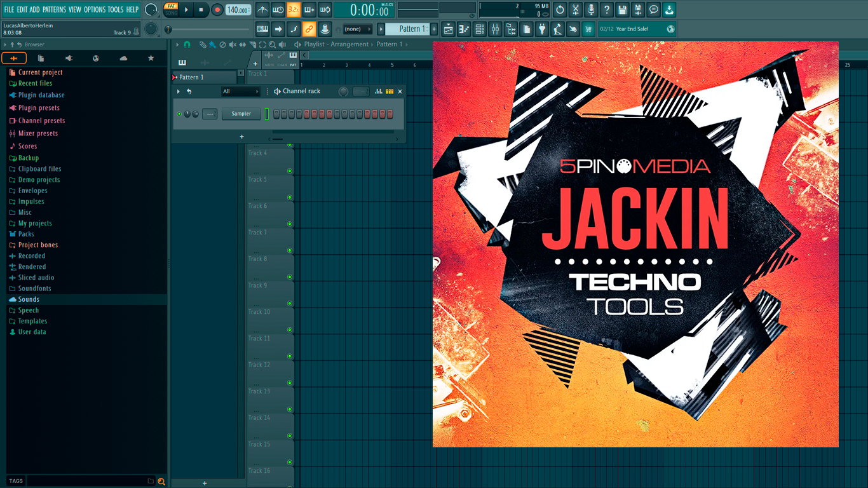Click the save project floppy icon
This screenshot has width=868, height=488.
622,10
